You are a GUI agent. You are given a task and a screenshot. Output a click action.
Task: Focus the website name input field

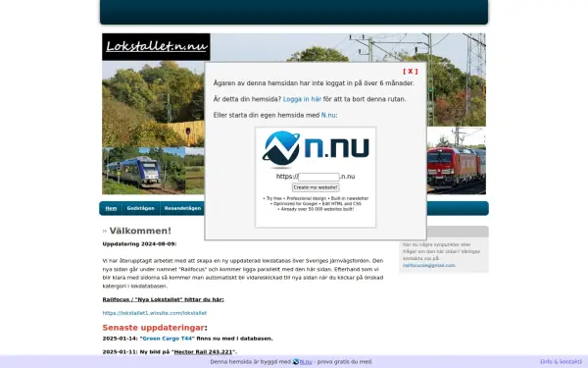tap(318, 177)
